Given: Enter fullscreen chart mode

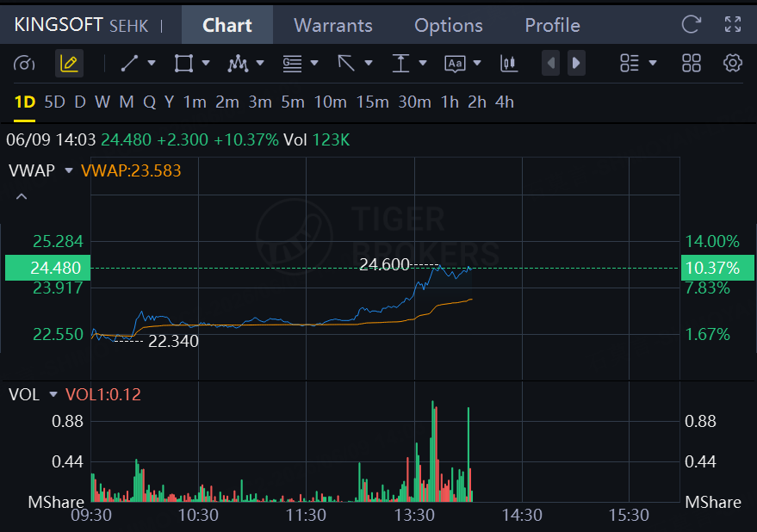Looking at the screenshot, I should [x=733, y=24].
